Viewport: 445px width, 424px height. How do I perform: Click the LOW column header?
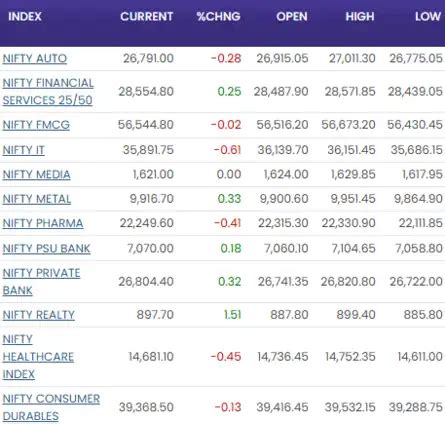click(x=428, y=16)
